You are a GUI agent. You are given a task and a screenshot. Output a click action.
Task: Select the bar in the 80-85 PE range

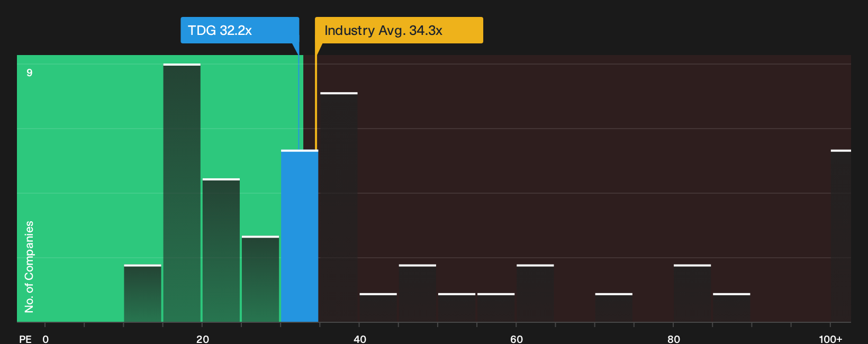(692, 293)
